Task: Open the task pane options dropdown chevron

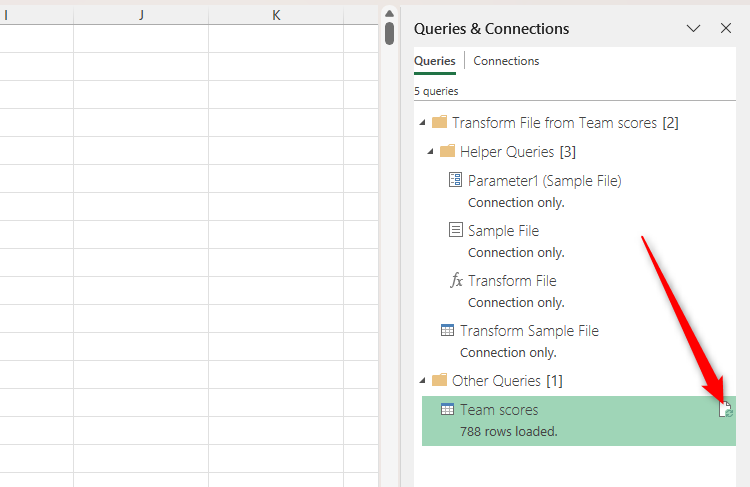Action: tap(693, 29)
